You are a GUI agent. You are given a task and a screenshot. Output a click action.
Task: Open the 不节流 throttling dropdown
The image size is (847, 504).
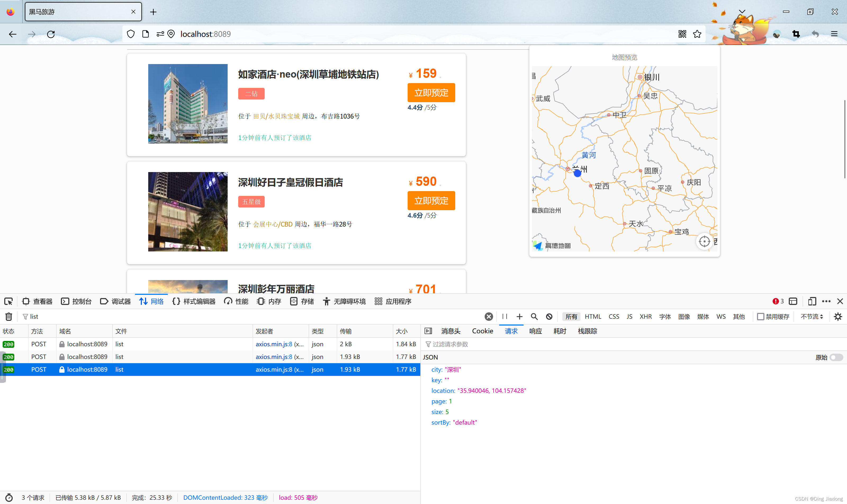(812, 317)
